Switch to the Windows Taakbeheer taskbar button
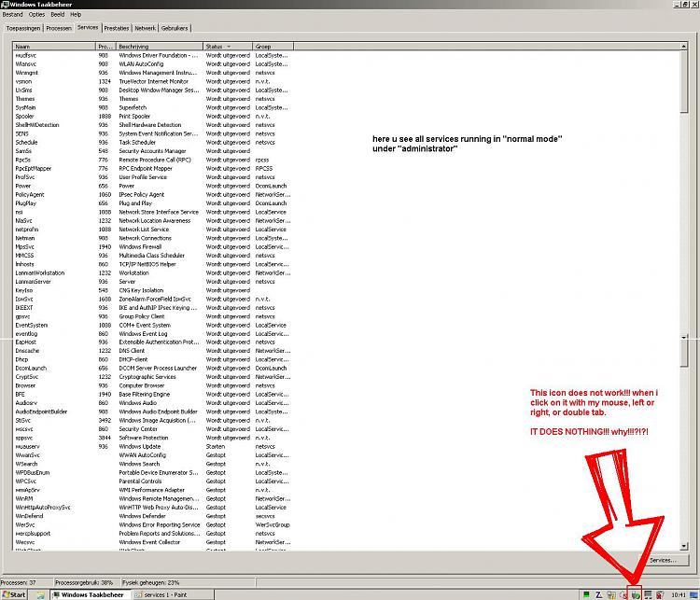 click(91, 594)
